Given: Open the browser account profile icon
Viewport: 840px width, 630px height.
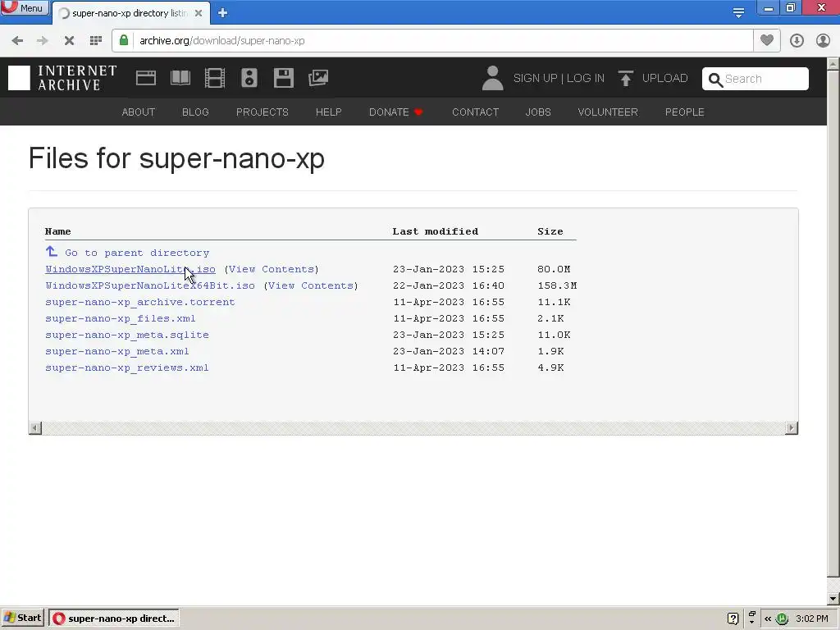Looking at the screenshot, I should tap(823, 40).
